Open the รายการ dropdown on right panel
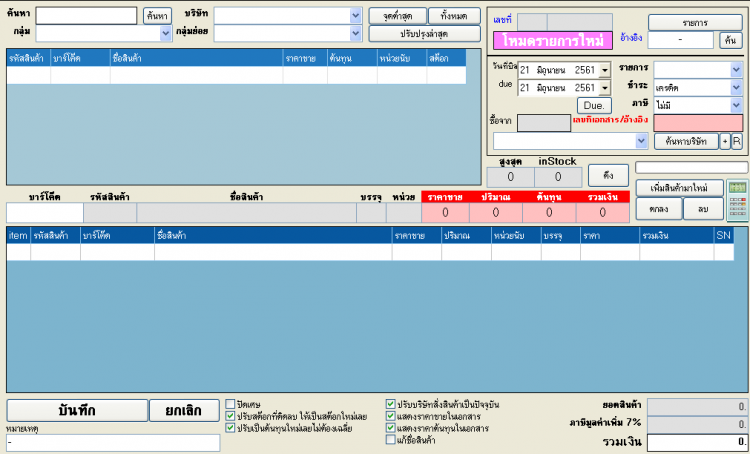This screenshot has height=454, width=750. 736,70
